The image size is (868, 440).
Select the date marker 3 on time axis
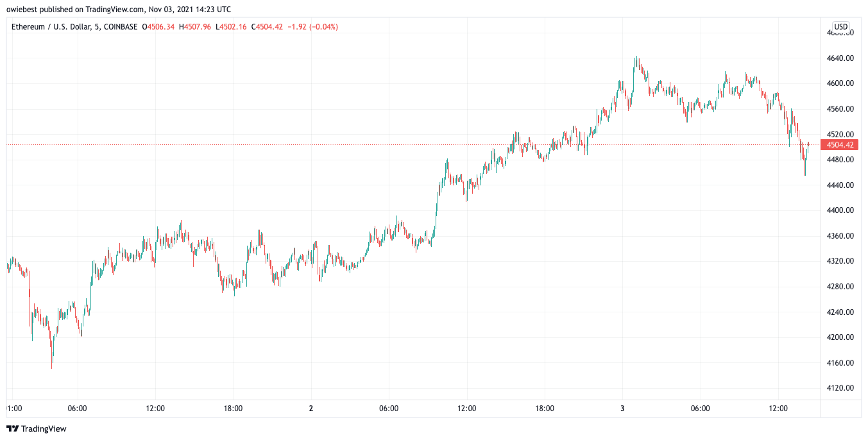[x=622, y=409]
